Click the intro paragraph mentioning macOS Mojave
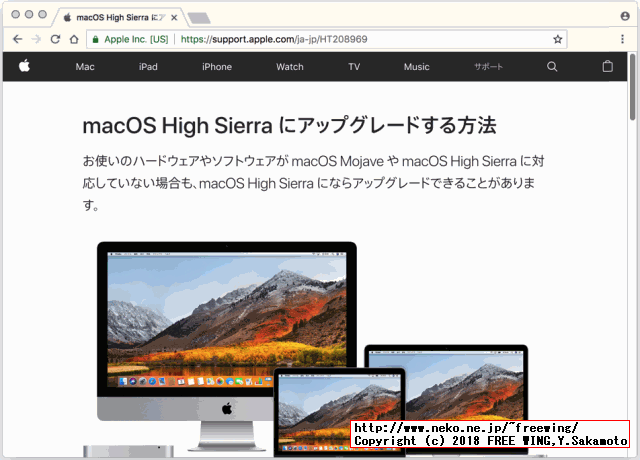The width and height of the screenshot is (640, 460). pos(313,183)
